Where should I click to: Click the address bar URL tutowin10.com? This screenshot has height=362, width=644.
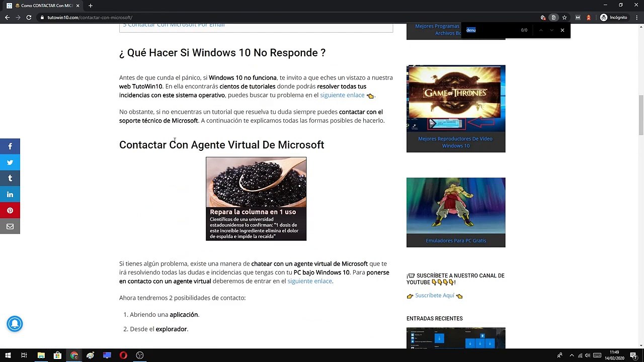click(90, 18)
